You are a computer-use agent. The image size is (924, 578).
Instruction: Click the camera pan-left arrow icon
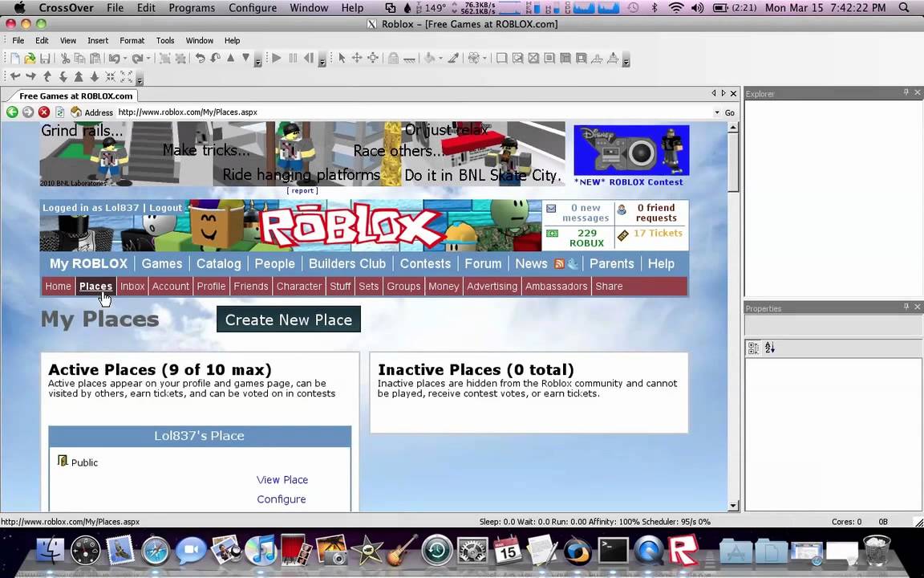click(15, 77)
